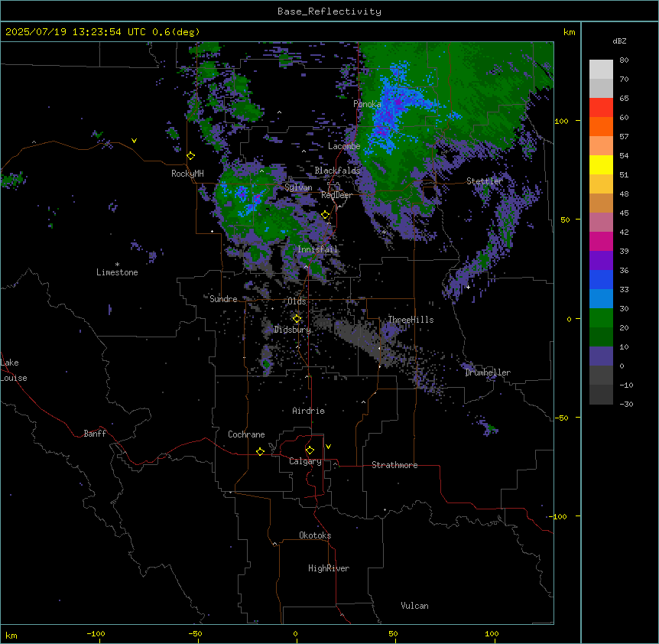Pick the dark gray swatch between -10 and -30

tap(601, 395)
